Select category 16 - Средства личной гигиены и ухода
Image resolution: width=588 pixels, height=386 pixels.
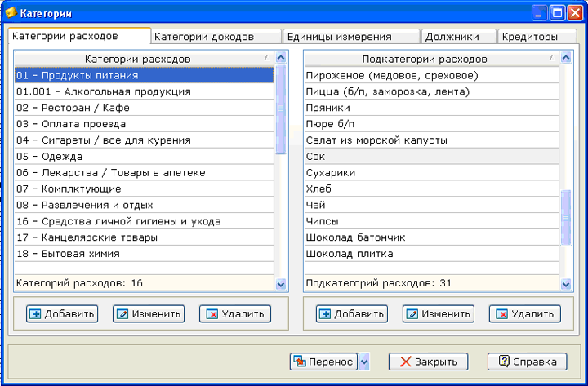point(144,221)
